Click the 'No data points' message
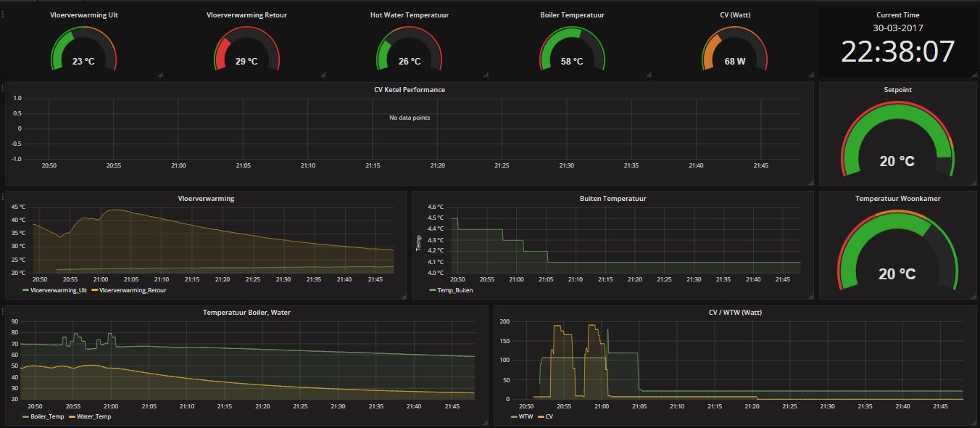This screenshot has height=428, width=980. 410,118
